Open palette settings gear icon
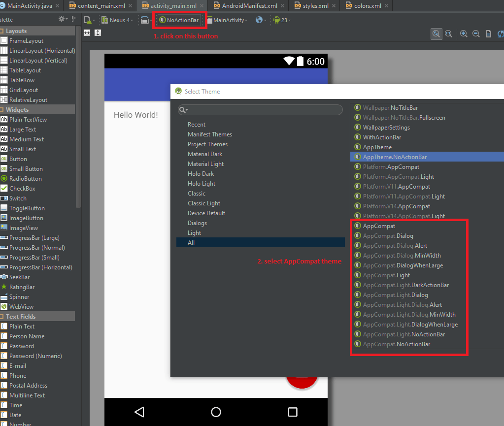 click(x=63, y=19)
